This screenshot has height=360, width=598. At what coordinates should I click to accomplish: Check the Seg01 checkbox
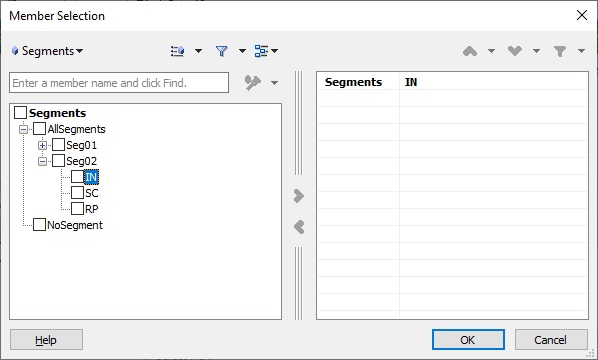[58, 145]
